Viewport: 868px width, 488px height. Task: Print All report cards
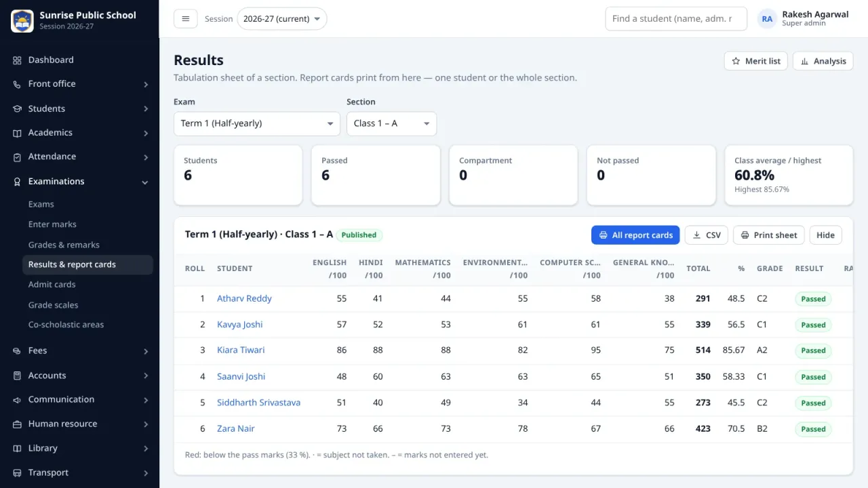[635, 235]
